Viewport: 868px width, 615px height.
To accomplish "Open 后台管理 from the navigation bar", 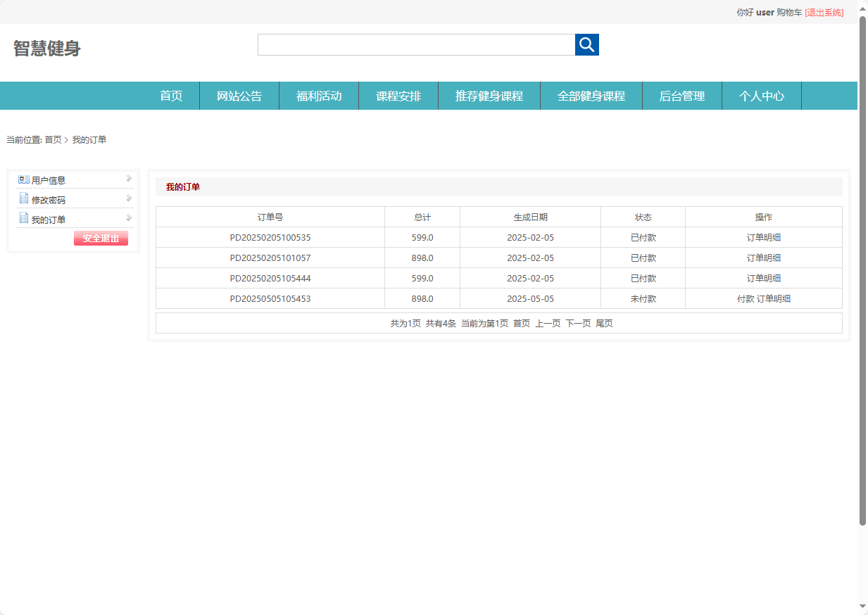I will (x=681, y=96).
